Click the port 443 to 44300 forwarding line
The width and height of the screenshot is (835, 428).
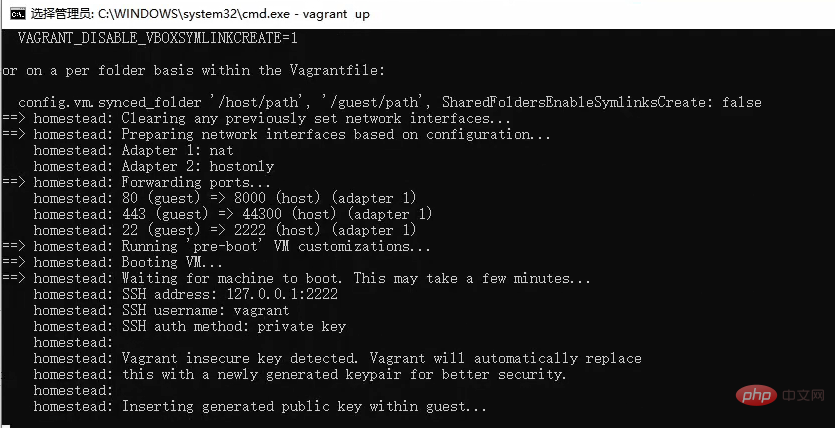pos(233,214)
